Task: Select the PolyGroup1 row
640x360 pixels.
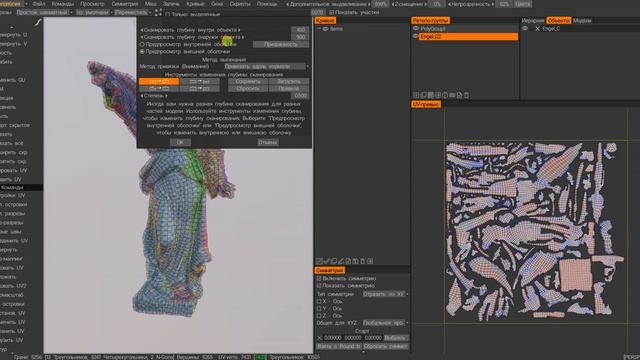Action: (x=469, y=29)
